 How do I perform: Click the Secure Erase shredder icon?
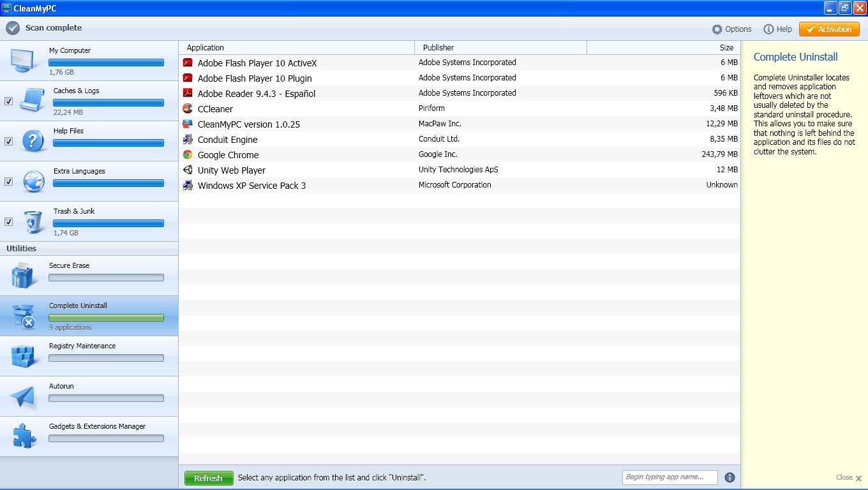pyautogui.click(x=25, y=276)
